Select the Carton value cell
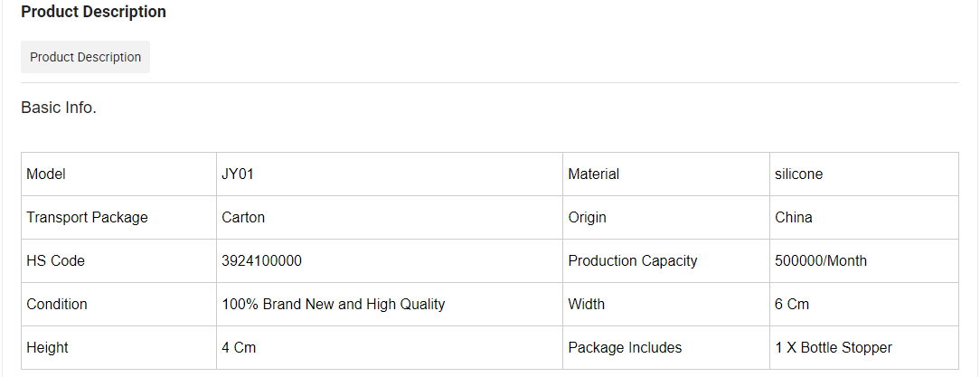Viewport: 980px width, 377px height. 390,218
